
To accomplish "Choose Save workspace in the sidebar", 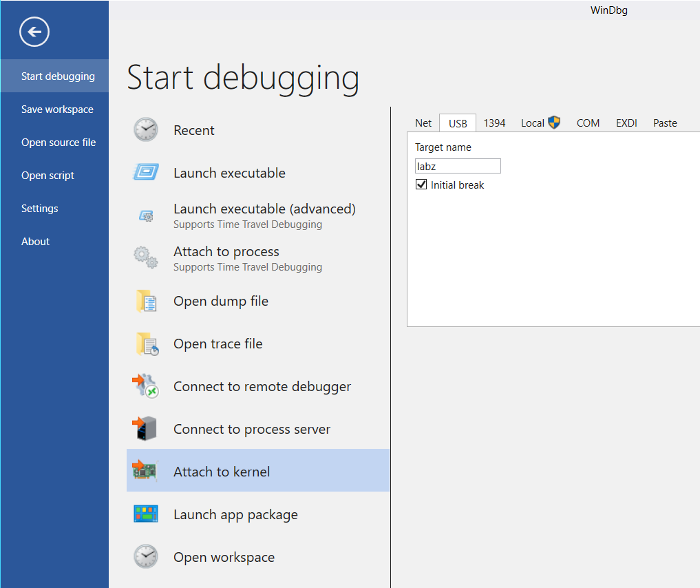I will pos(54,109).
